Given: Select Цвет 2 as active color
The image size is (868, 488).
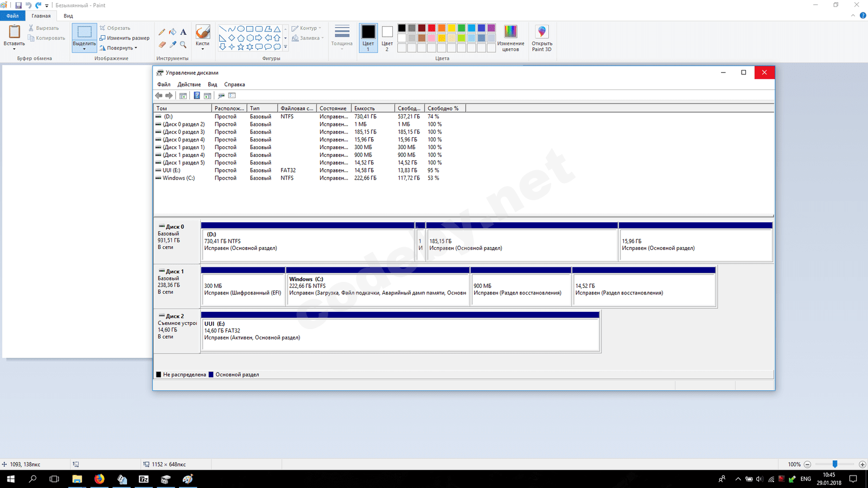Looking at the screenshot, I should tap(387, 37).
